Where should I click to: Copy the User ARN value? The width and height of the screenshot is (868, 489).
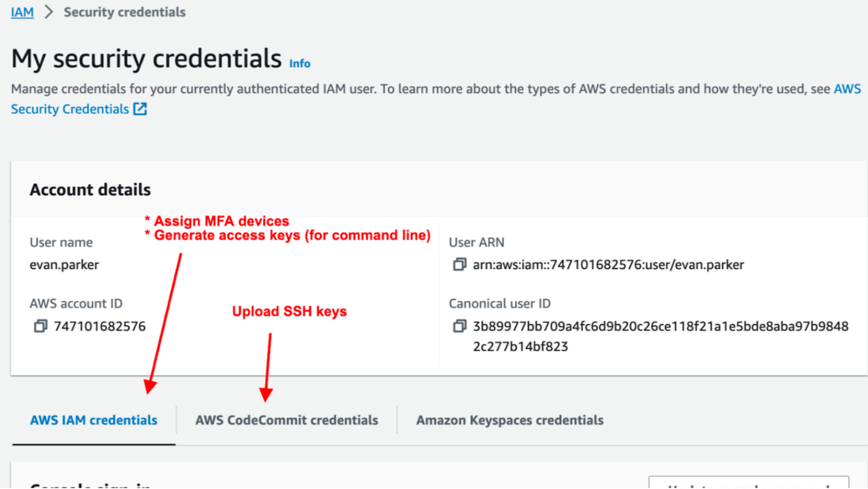pyautogui.click(x=459, y=265)
